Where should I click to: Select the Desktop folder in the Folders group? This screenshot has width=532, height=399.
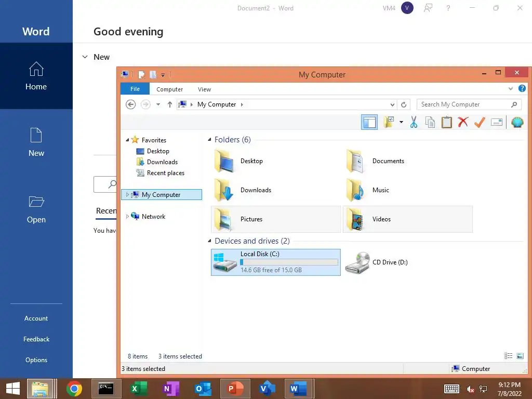point(275,161)
